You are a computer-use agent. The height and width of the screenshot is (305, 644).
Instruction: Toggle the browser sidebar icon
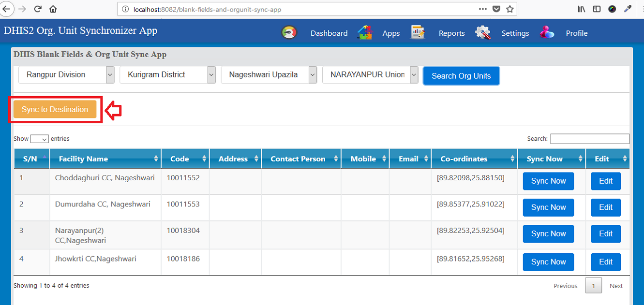[597, 9]
